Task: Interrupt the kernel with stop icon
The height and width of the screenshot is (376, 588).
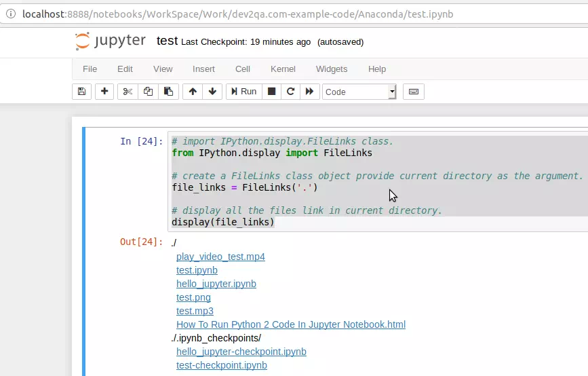Action: point(271,92)
